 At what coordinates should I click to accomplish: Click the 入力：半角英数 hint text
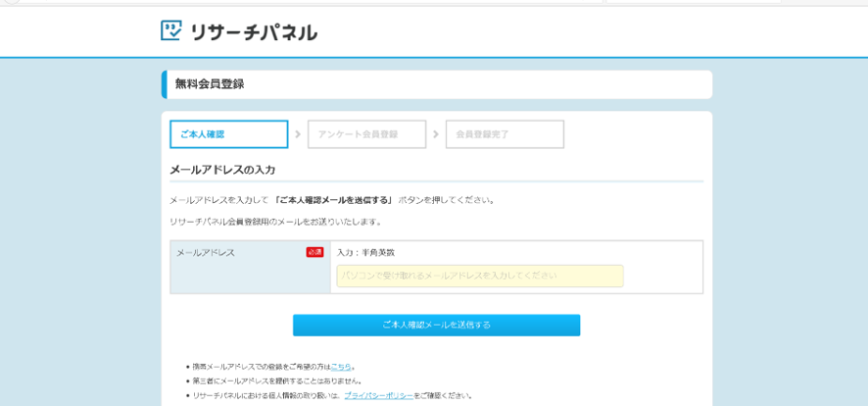point(365,253)
